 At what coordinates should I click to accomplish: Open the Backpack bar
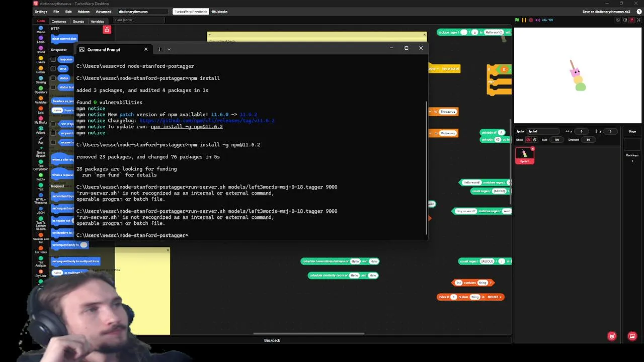click(x=272, y=341)
